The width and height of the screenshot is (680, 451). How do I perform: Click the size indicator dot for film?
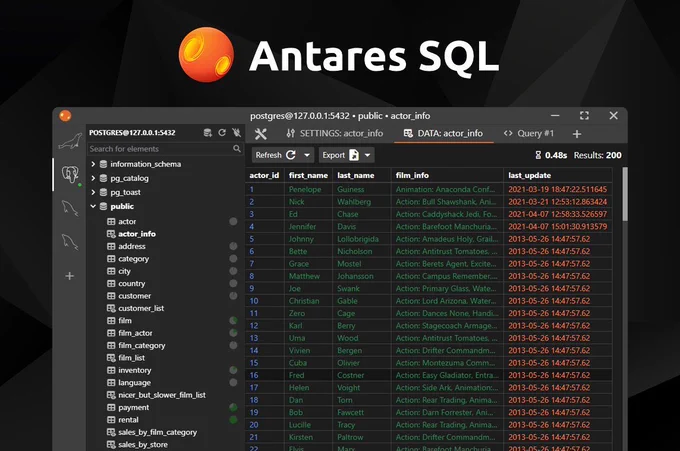point(233,321)
